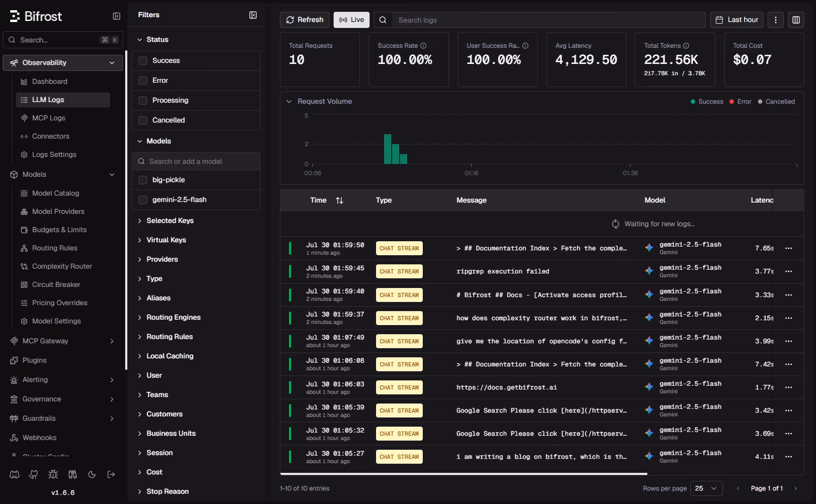Screen dimensions: 816x504
Task: Click the Search or add a model field
Action: point(196,162)
